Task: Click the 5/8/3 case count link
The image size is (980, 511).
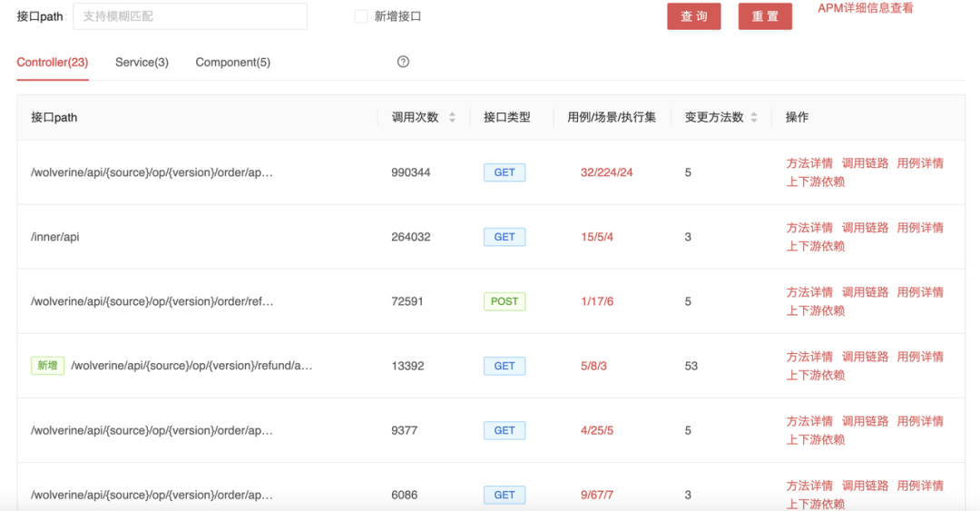Action: click(593, 366)
